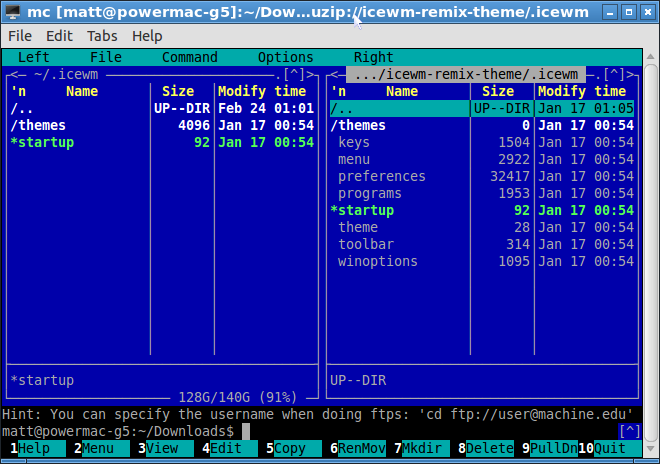
Task: Click 5 Copy function key button
Action: [293, 448]
